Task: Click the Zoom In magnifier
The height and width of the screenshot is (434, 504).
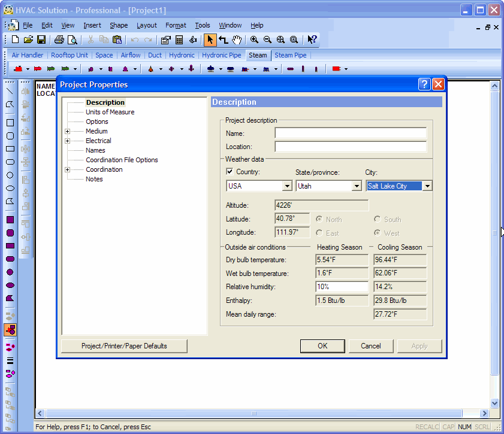Action: point(254,40)
